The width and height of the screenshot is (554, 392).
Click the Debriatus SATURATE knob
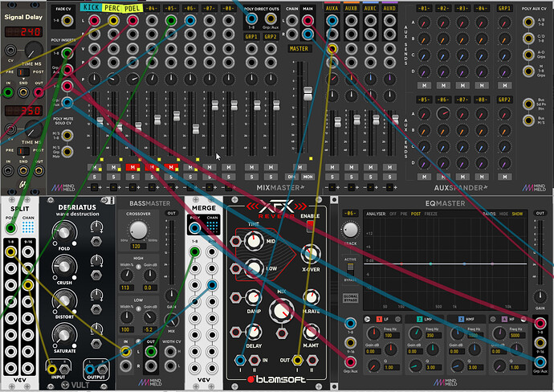64,335
